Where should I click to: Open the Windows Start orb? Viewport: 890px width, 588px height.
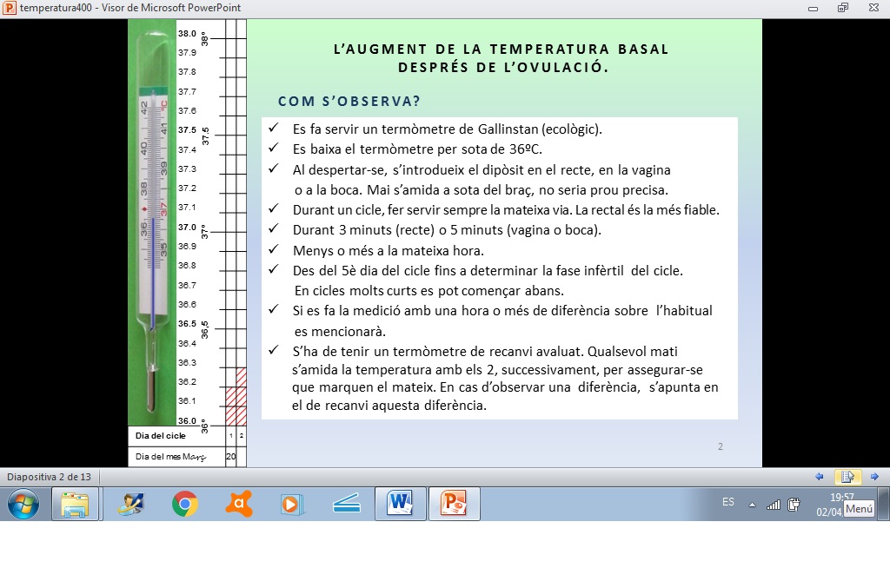tap(23, 504)
